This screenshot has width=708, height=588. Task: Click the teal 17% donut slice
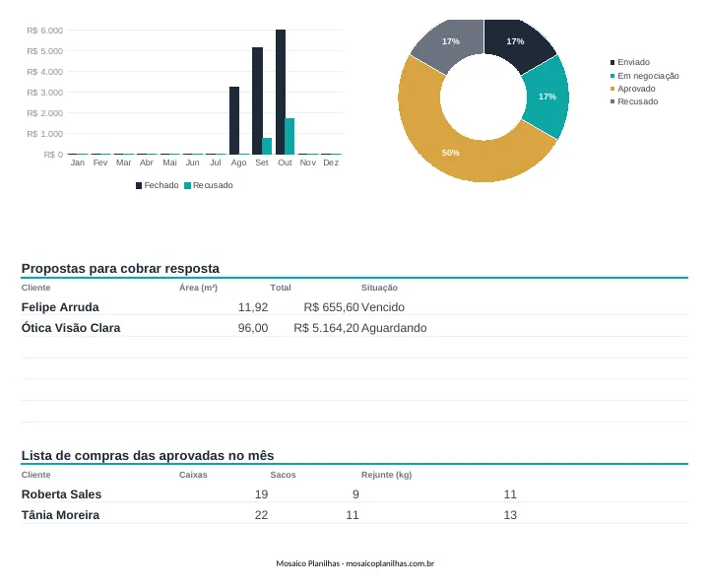click(547, 97)
